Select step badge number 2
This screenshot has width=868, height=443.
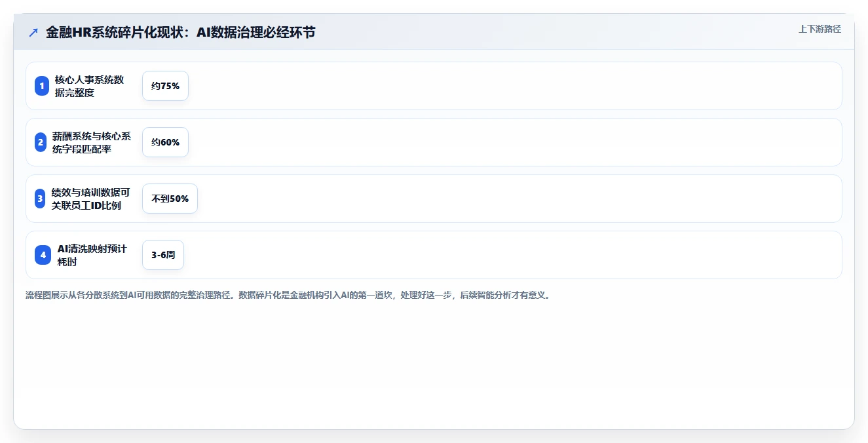(41, 142)
